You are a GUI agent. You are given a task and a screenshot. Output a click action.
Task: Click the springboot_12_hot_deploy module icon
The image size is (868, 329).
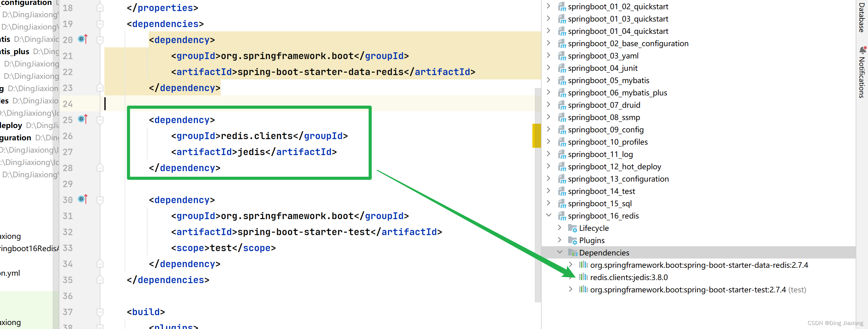tap(562, 167)
